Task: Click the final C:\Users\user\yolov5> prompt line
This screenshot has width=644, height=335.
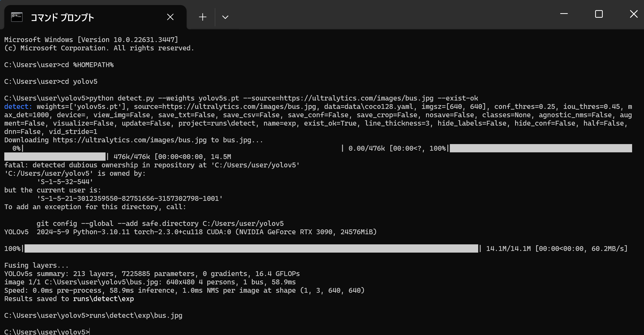Action: tap(47, 331)
